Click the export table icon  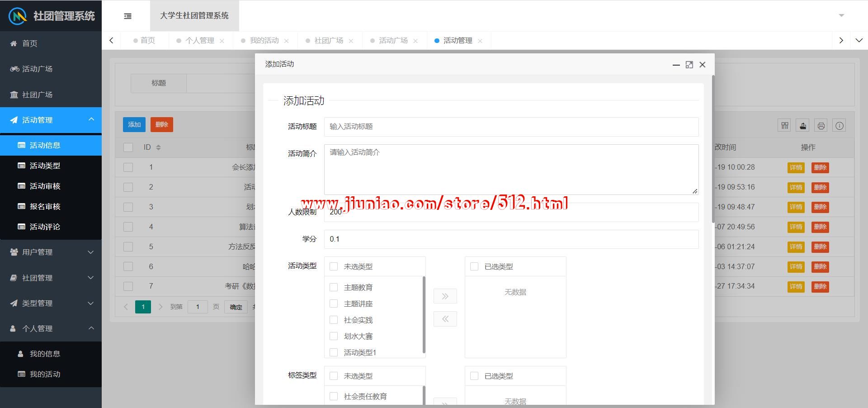(802, 126)
